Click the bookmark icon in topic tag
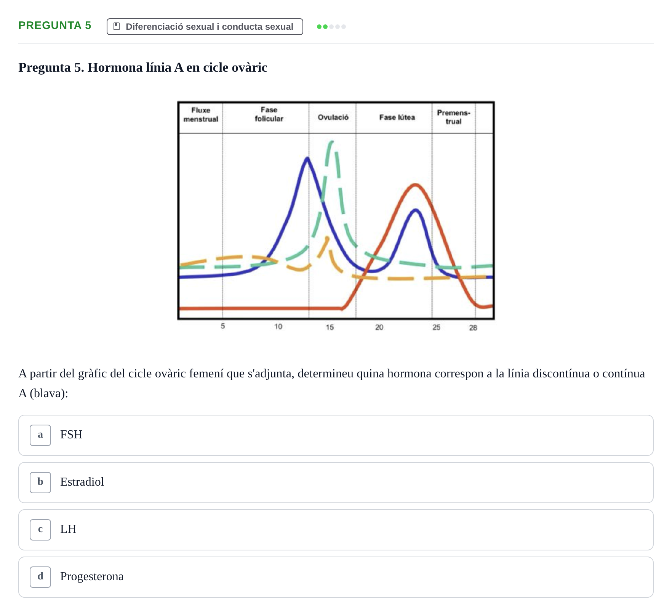Screen dimensions: 672x616 (117, 27)
